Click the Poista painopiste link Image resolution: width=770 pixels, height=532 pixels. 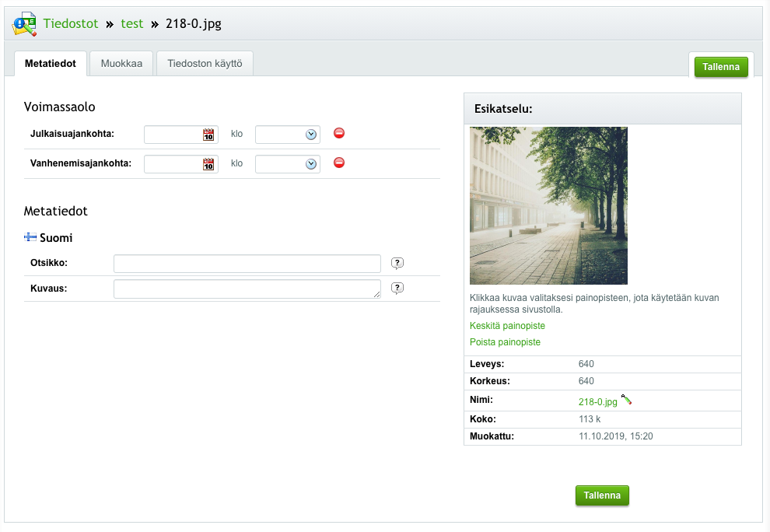pyautogui.click(x=505, y=342)
